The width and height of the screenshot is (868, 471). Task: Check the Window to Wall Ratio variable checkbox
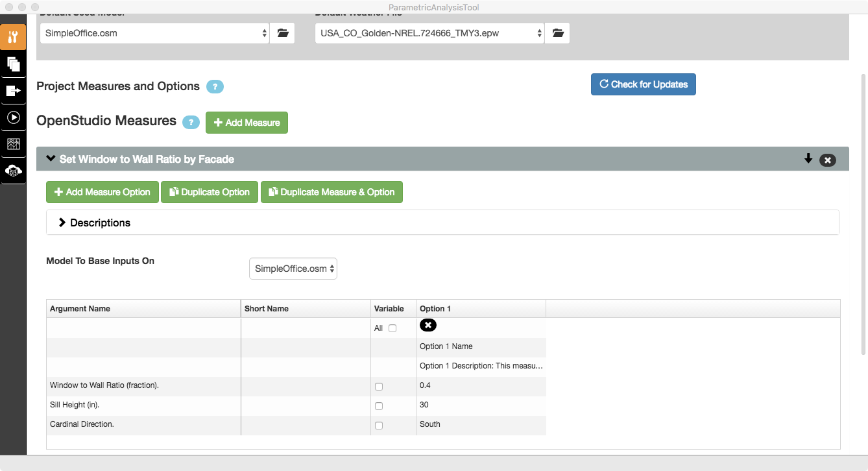[x=378, y=386]
